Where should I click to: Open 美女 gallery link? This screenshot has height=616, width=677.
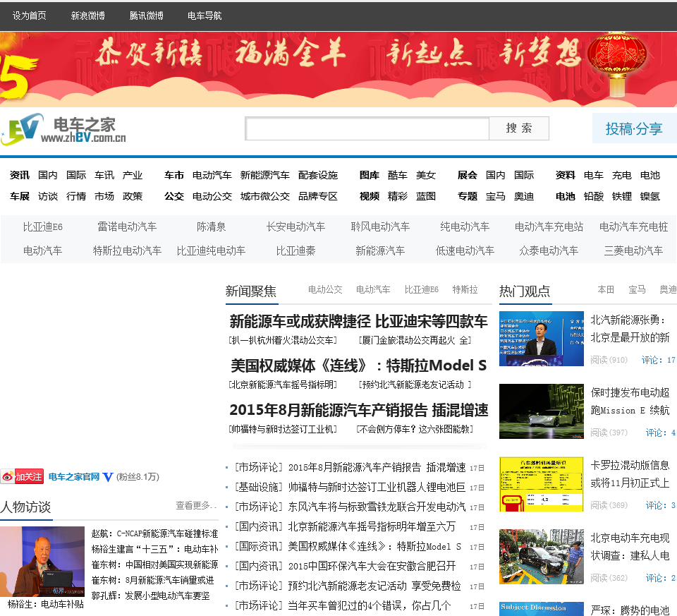(x=426, y=175)
